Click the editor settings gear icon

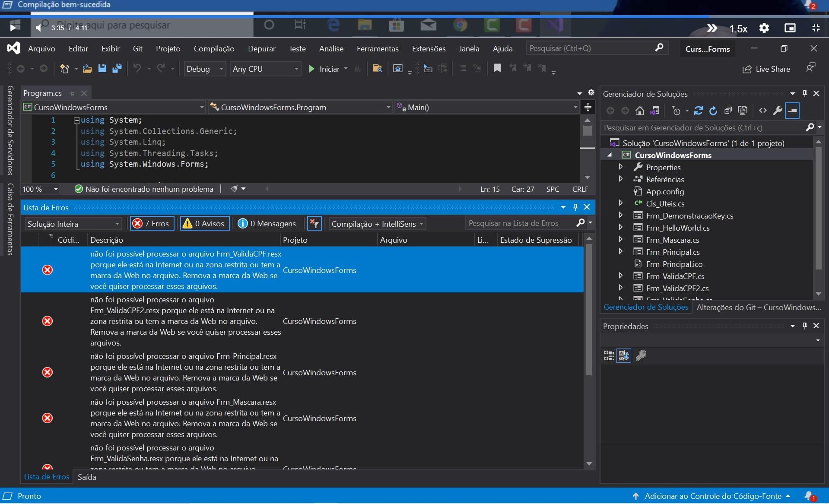(591, 92)
